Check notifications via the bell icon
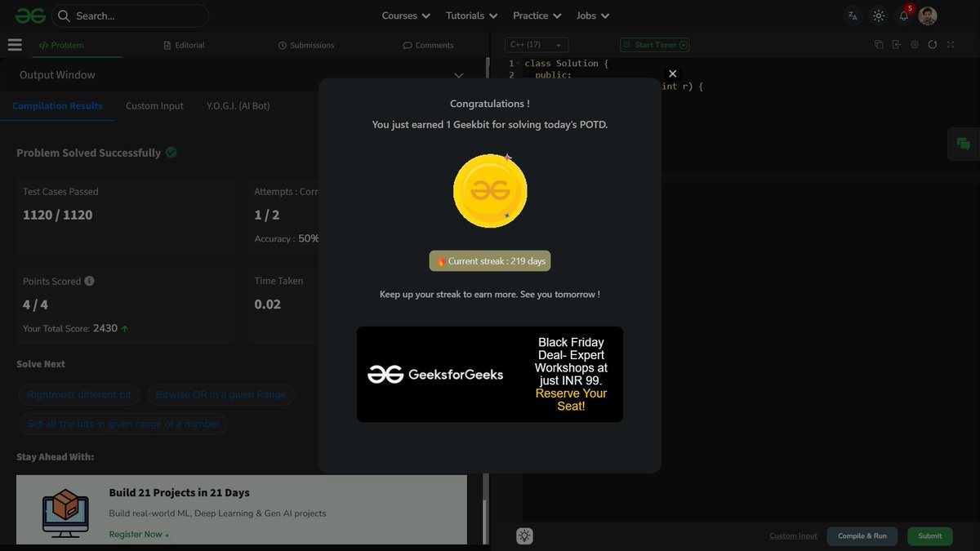Viewport: 980px width, 551px height. point(904,16)
